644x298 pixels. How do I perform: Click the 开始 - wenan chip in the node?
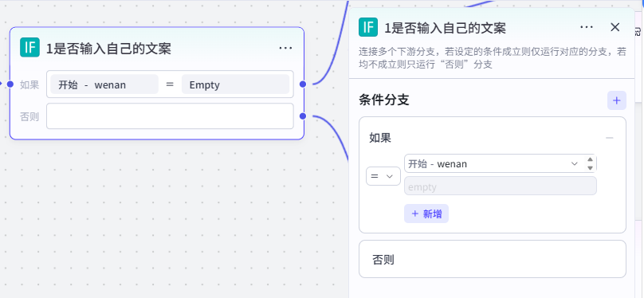pyautogui.click(x=104, y=84)
